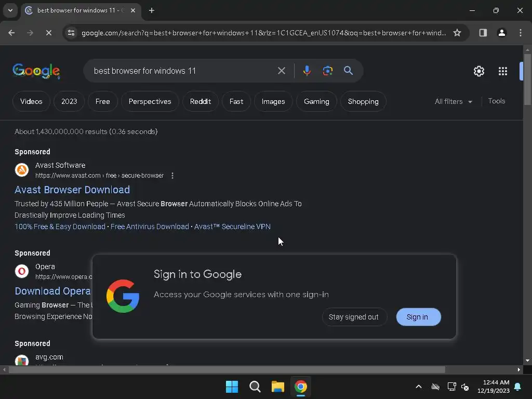Image resolution: width=532 pixels, height=399 pixels.
Task: Open Chrome side panel
Action: (483, 33)
